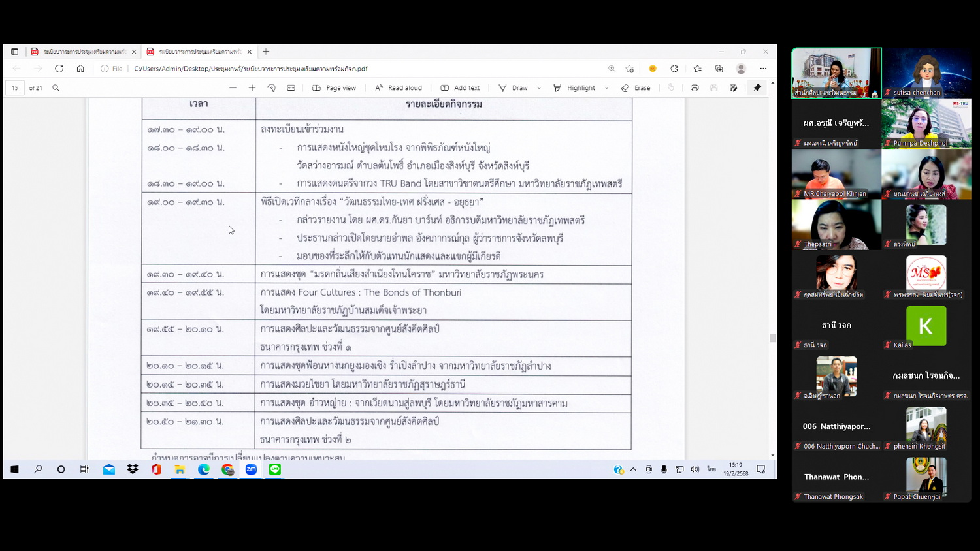Screen dimensions: 980x551
Task: Toggle Read aloud for the PDF
Action: 399,88
